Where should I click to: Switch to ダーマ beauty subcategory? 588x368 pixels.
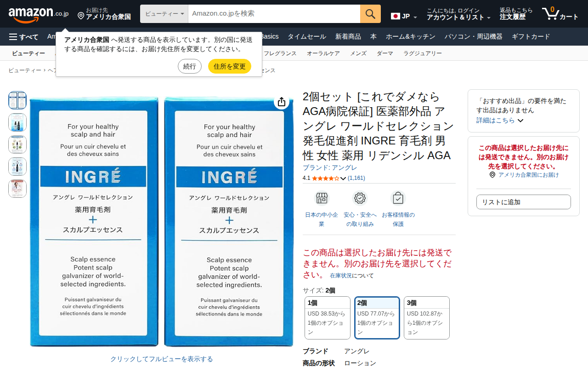coord(385,53)
